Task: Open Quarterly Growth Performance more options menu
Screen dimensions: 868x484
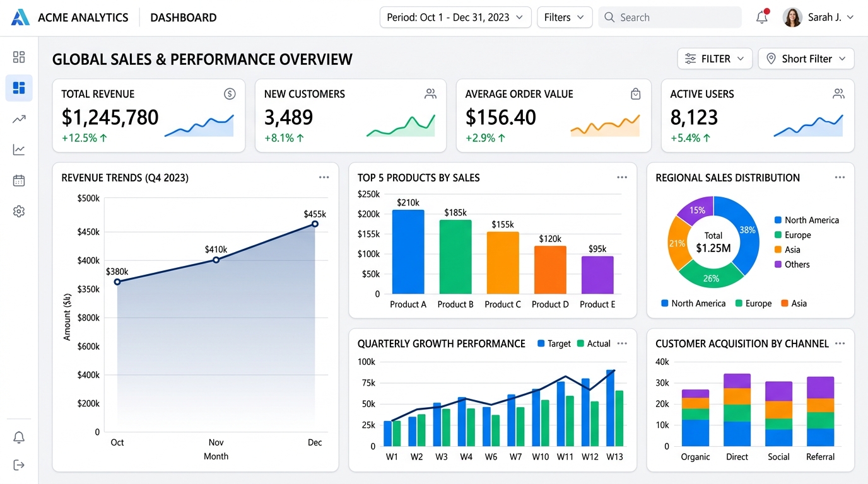Action: (622, 343)
